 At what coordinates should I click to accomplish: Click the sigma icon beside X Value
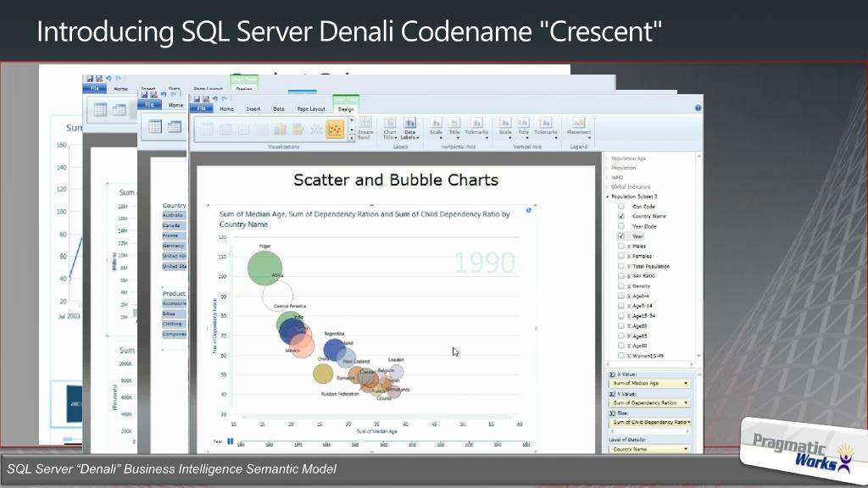[612, 374]
